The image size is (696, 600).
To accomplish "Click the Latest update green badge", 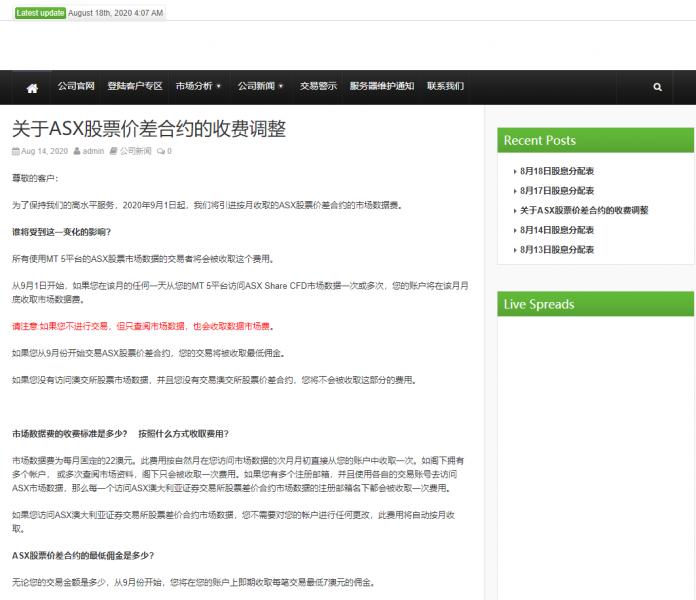I will pyautogui.click(x=40, y=13).
